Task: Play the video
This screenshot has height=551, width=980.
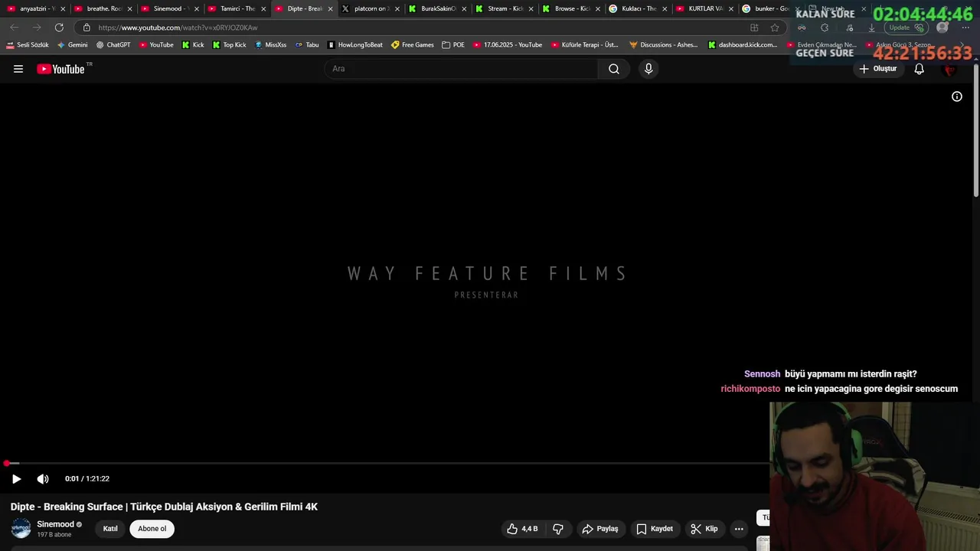Action: pos(16,479)
